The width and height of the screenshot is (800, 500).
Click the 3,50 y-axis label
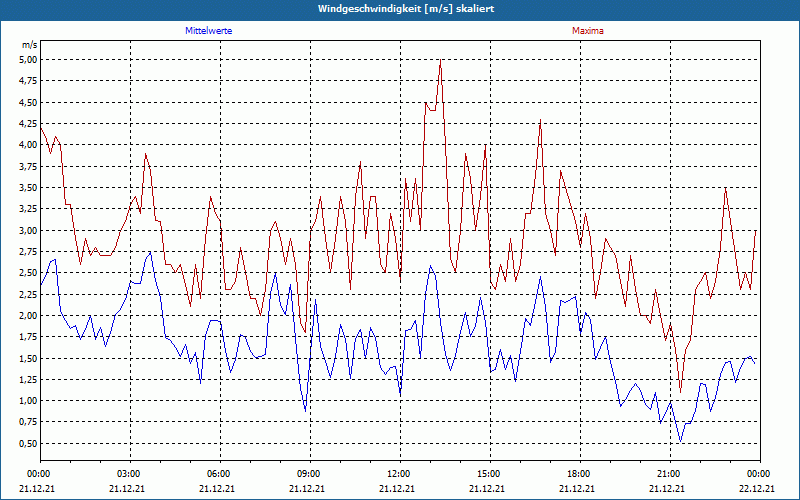(x=29, y=188)
